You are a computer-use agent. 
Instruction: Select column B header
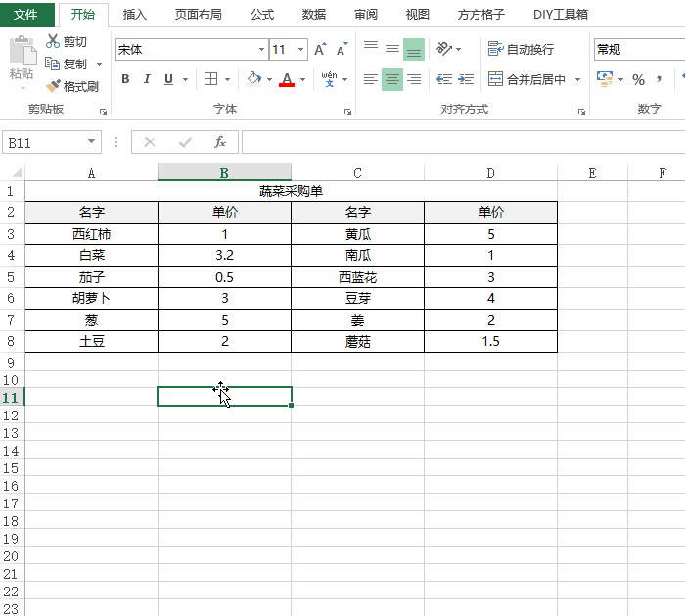click(224, 172)
